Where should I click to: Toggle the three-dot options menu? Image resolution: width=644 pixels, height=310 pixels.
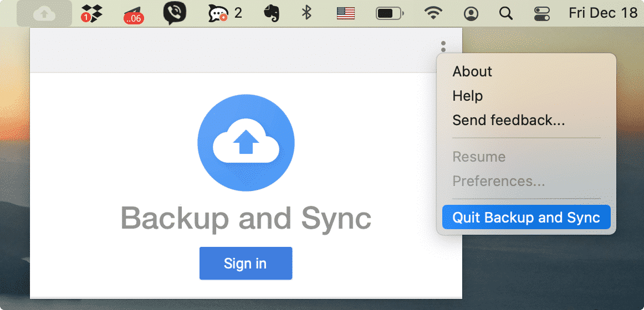click(x=443, y=46)
